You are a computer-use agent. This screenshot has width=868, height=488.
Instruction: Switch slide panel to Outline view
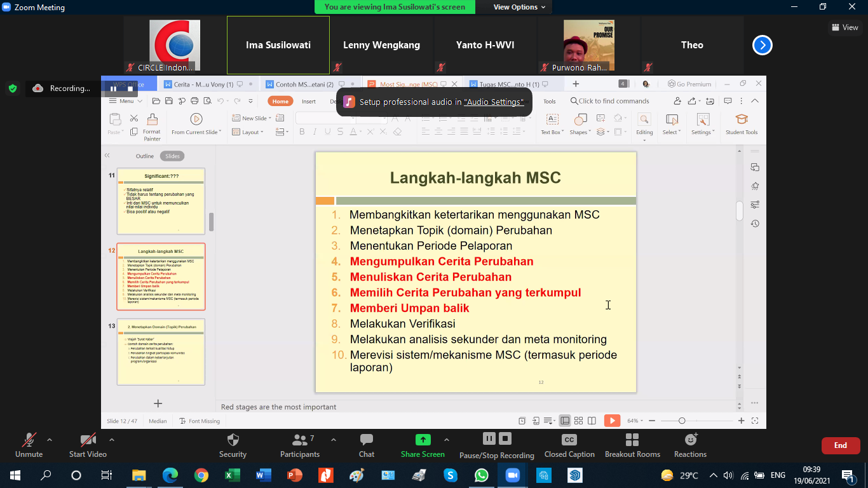145,156
